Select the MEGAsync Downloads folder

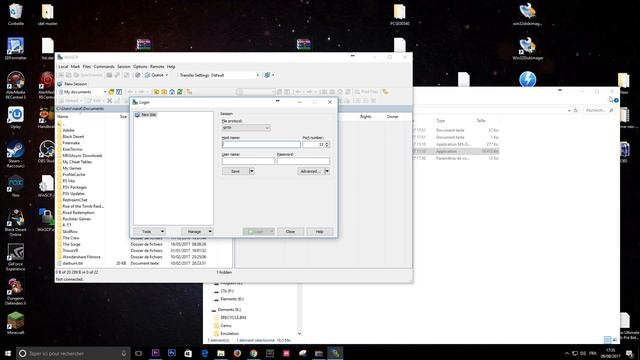click(x=82, y=156)
